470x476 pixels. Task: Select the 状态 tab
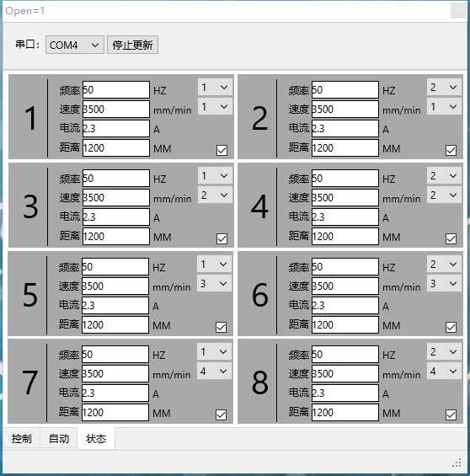click(96, 438)
